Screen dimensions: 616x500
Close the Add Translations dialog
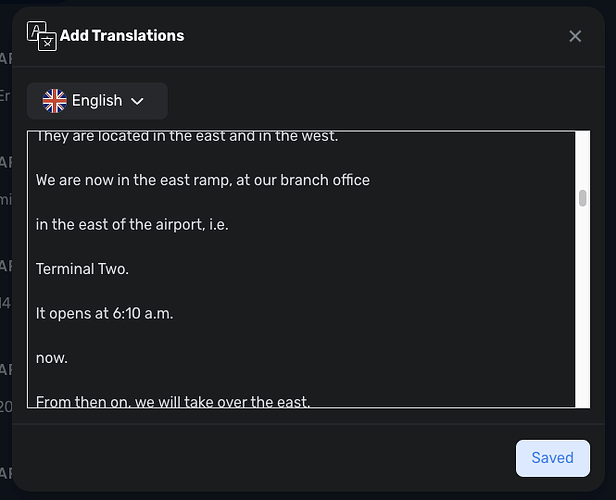(575, 37)
